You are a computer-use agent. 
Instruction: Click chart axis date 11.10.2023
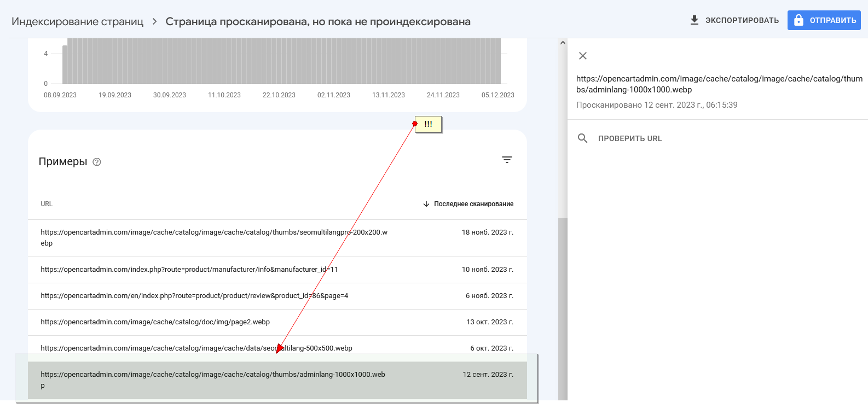tap(224, 95)
